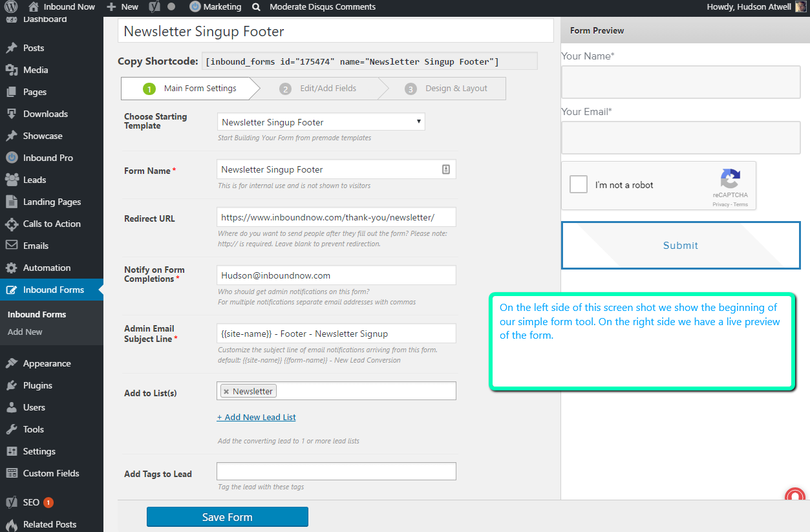The image size is (810, 532).
Task: Click the Inbound Forms edit icon
Action: click(11, 290)
